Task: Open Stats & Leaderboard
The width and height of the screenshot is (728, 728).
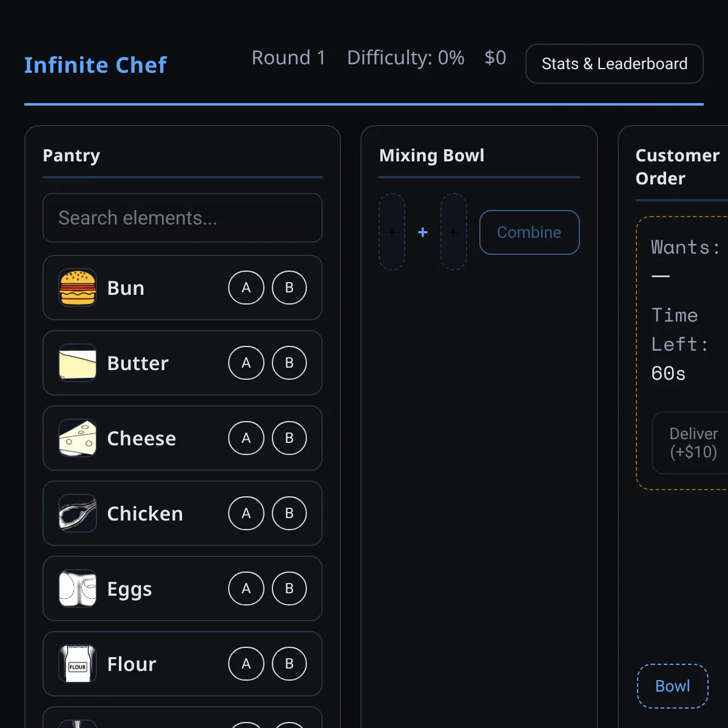Action: click(x=614, y=63)
